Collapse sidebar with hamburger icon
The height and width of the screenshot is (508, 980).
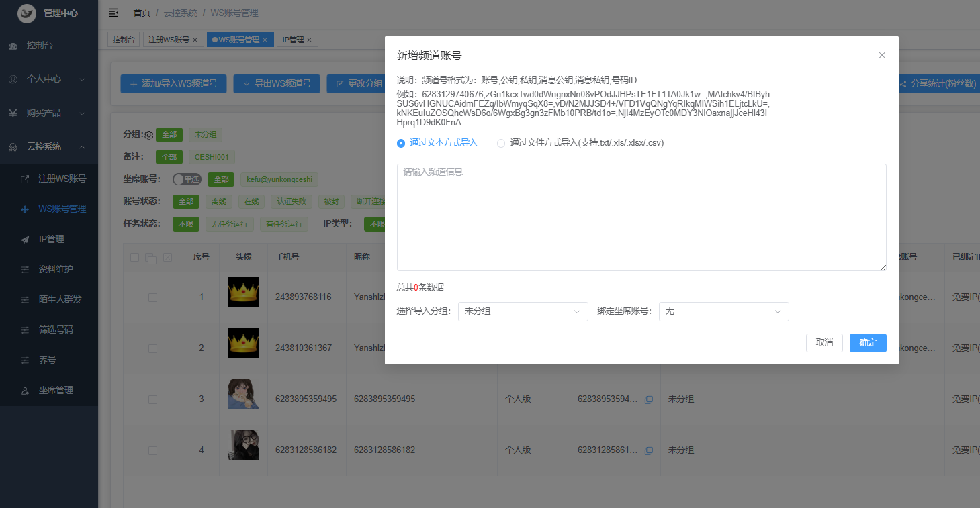coord(114,13)
